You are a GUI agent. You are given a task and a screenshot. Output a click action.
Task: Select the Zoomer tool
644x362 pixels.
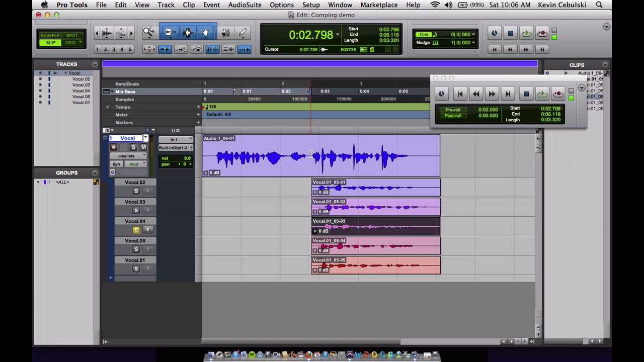(x=149, y=33)
